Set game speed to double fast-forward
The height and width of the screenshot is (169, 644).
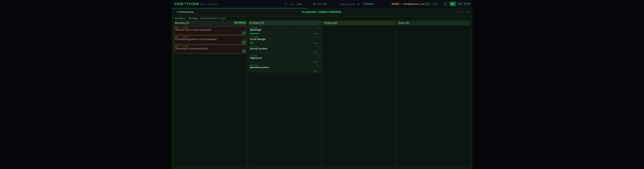coord(460,4)
